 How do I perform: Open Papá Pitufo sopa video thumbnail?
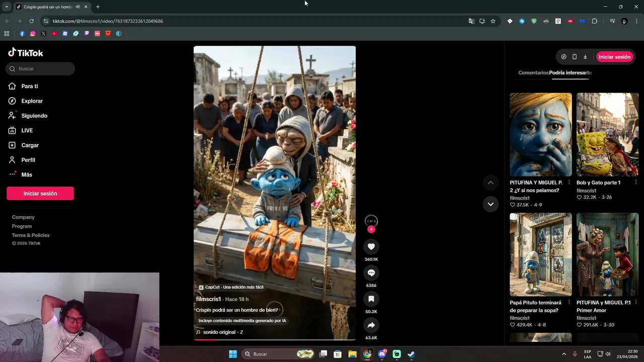point(541,254)
